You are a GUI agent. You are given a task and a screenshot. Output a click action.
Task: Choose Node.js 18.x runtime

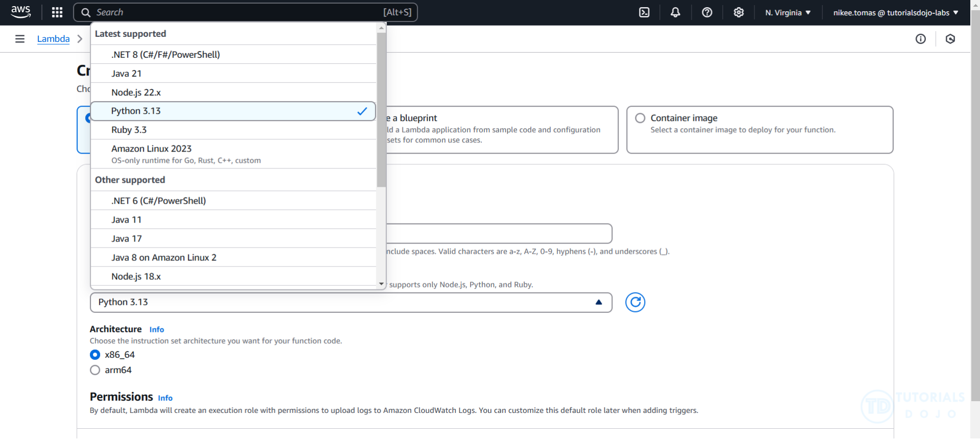(233, 276)
